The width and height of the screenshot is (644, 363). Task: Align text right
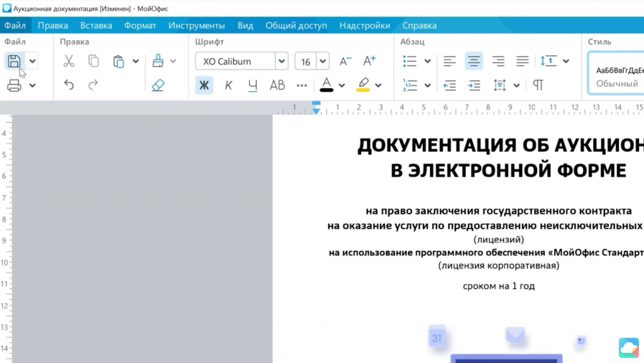click(498, 61)
